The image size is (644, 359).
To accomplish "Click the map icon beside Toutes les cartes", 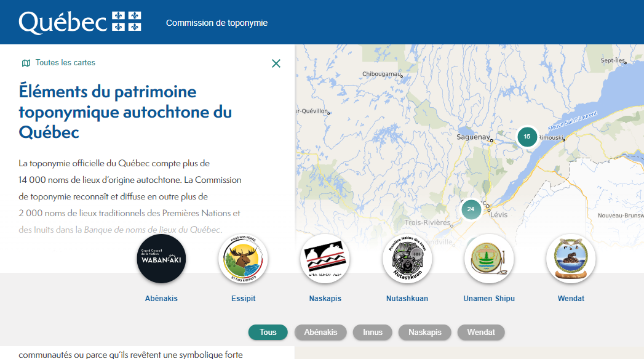I will (26, 63).
